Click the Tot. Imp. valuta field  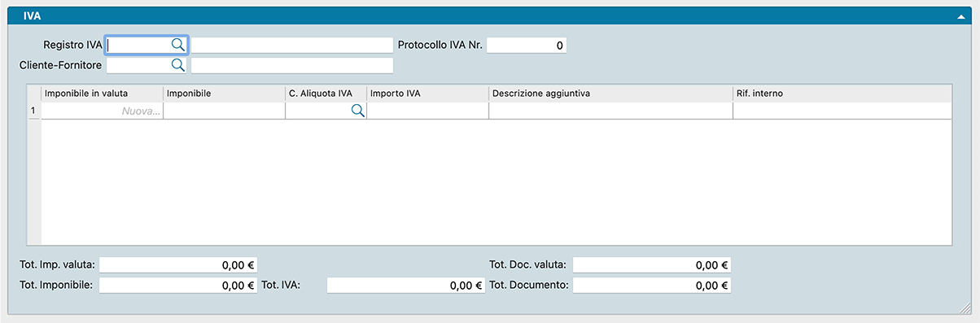click(178, 264)
